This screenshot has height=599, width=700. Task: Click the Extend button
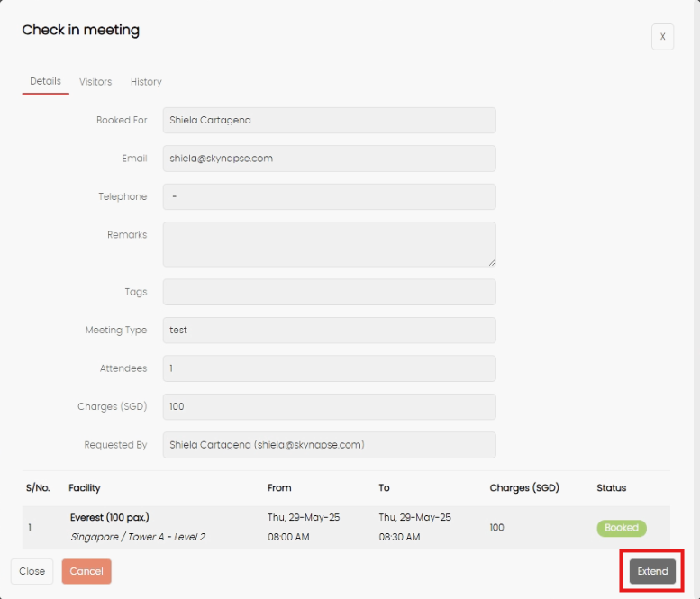pyautogui.click(x=652, y=571)
